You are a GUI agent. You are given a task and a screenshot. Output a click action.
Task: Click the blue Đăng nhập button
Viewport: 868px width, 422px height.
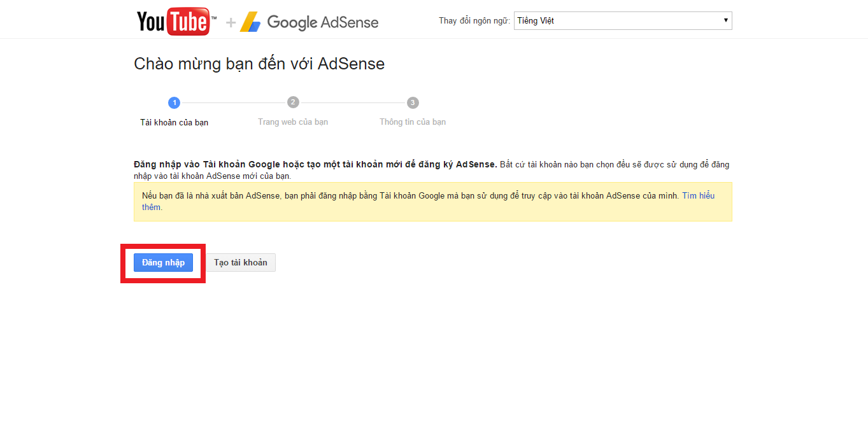pyautogui.click(x=163, y=262)
